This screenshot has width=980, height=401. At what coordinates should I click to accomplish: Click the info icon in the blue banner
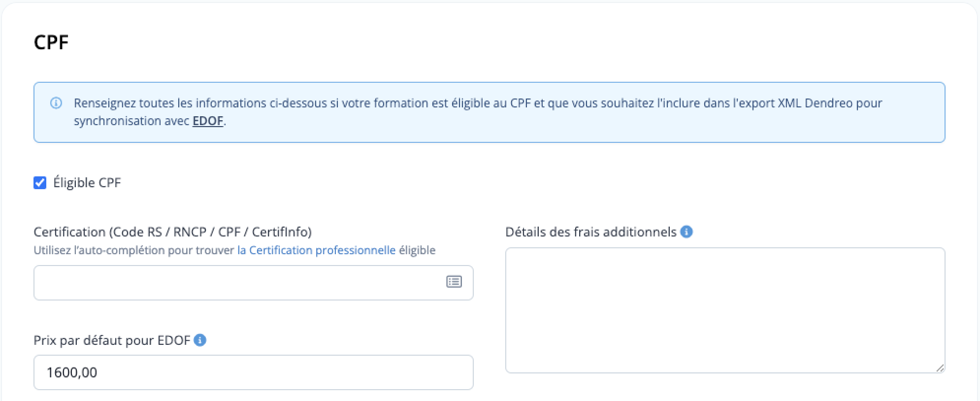click(x=56, y=103)
